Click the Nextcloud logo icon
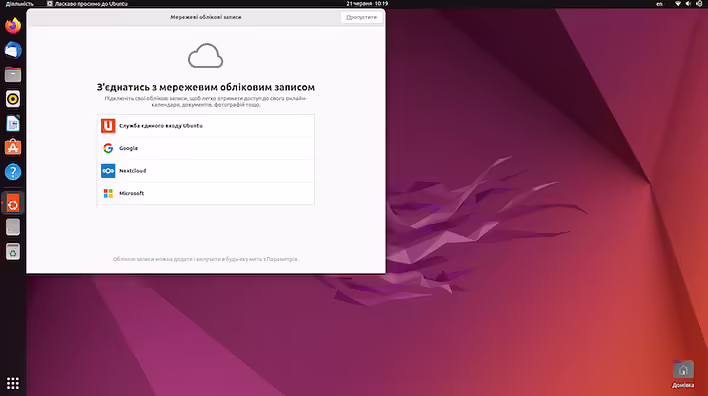The width and height of the screenshot is (708, 396). pyautogui.click(x=108, y=171)
